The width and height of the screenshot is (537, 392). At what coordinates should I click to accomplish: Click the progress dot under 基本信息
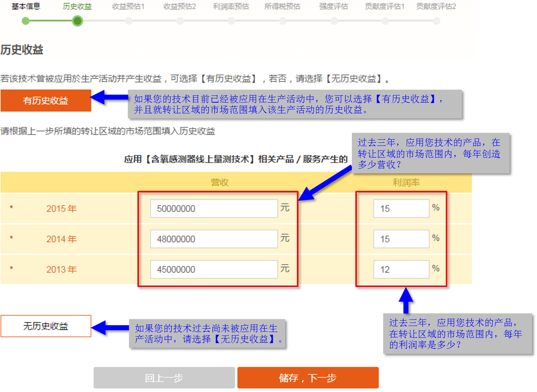(x=26, y=21)
